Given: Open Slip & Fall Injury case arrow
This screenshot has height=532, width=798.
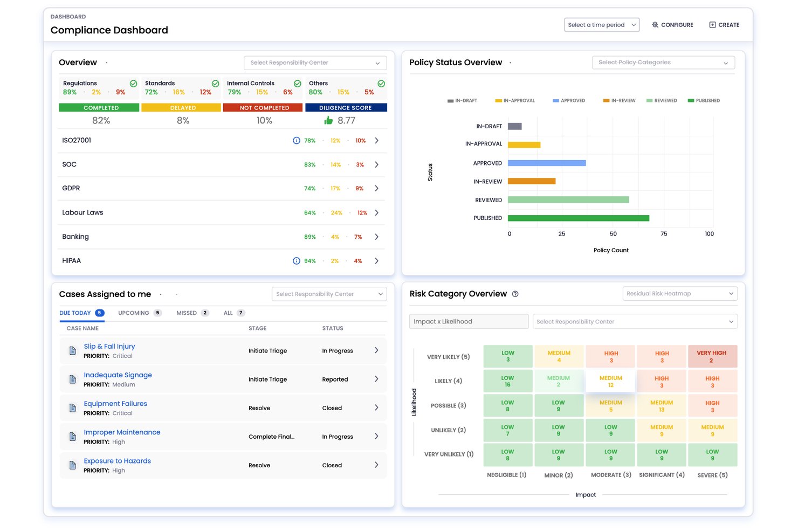Looking at the screenshot, I should (x=376, y=350).
